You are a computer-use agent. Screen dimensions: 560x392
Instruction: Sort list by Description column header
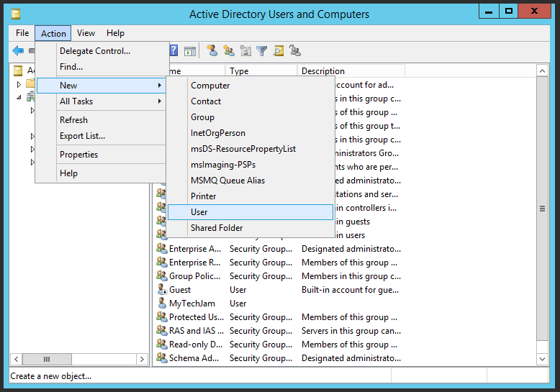click(351, 71)
